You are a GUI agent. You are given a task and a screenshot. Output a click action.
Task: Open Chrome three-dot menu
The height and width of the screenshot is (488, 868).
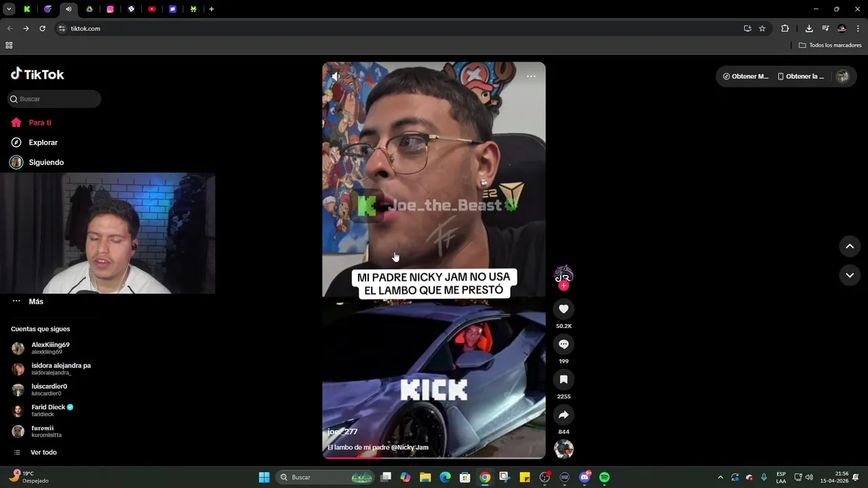pos(858,28)
